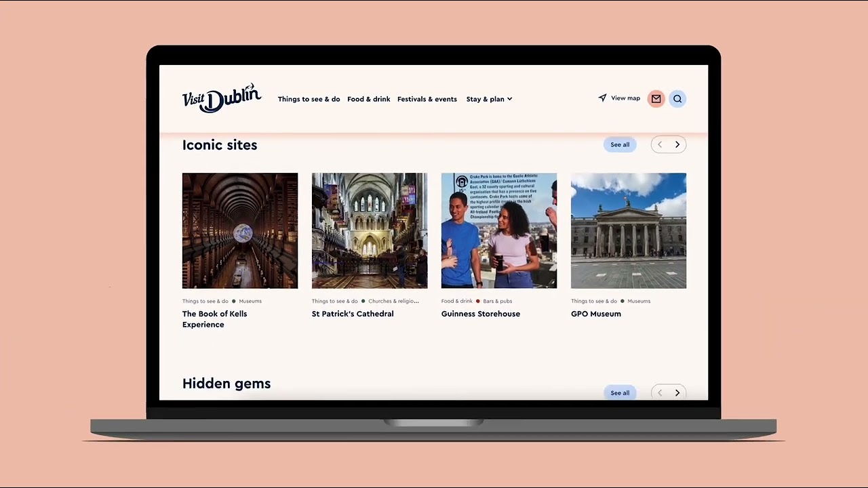See all Iconic sites

pos(620,144)
